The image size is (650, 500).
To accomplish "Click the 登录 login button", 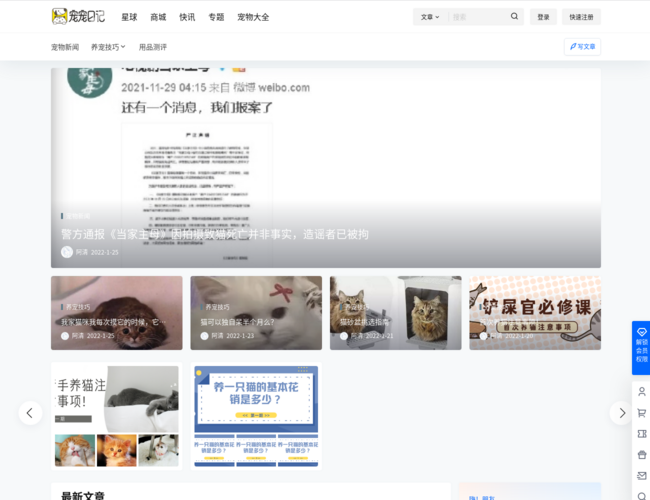I will pyautogui.click(x=543, y=17).
